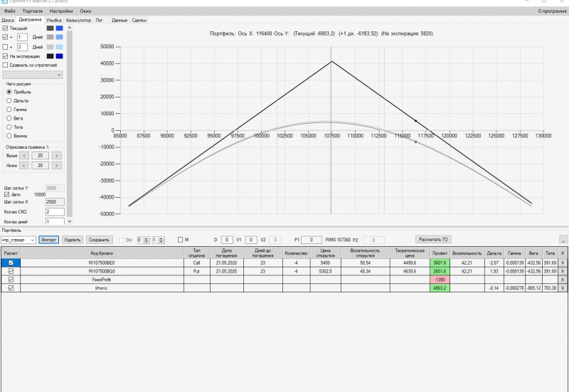This screenshot has width=569, height=392.
Task: Open the strategy comparison dropdown
Action: [x=33, y=75]
